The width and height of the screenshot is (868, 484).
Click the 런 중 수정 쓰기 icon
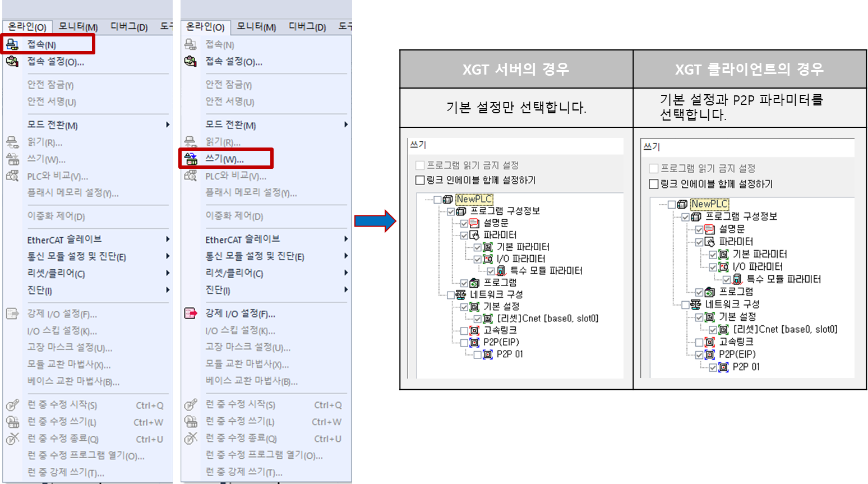[x=12, y=421]
